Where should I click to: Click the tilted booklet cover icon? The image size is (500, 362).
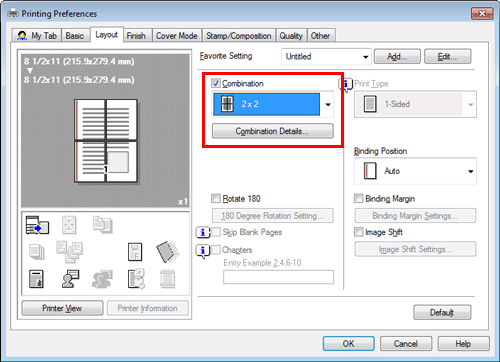[x=168, y=252]
